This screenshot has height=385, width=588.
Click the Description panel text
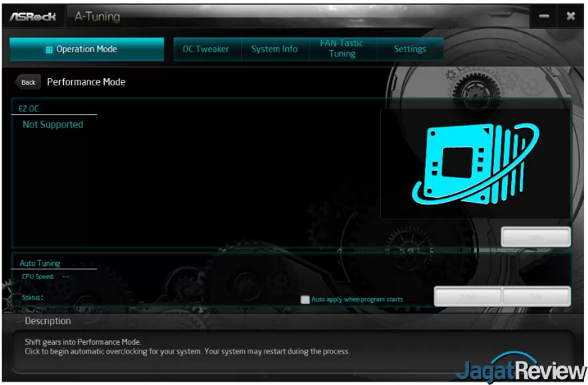click(187, 347)
